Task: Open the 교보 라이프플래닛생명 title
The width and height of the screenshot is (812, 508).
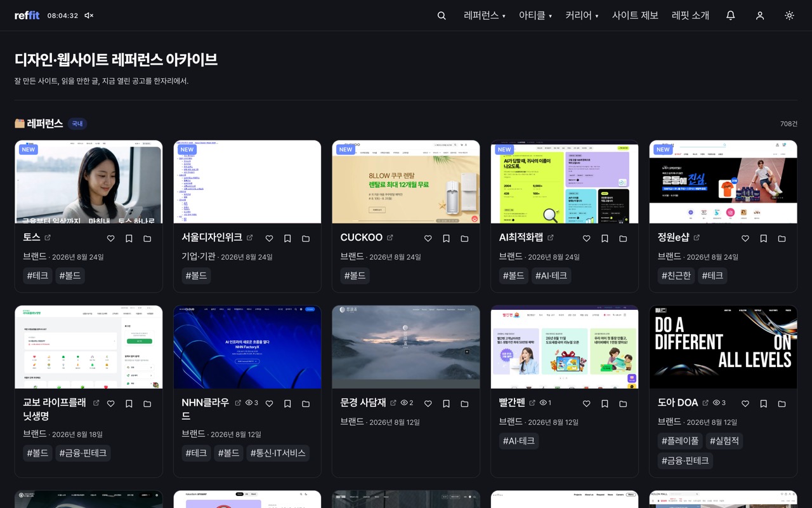Action: 55,409
